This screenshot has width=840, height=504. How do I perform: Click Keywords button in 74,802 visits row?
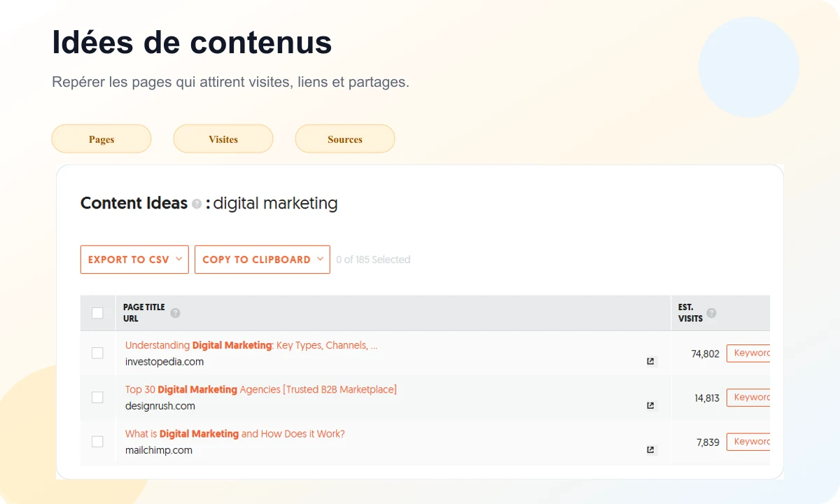[748, 353]
